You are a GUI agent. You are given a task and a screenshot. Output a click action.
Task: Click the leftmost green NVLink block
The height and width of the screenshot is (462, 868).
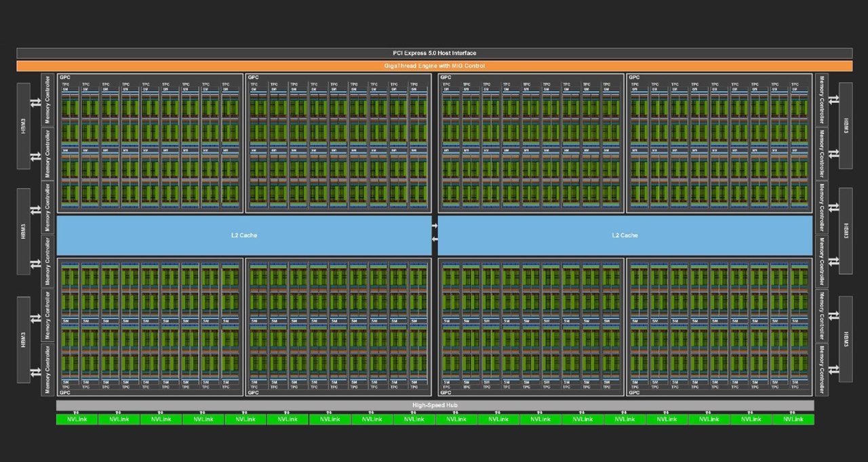point(77,419)
